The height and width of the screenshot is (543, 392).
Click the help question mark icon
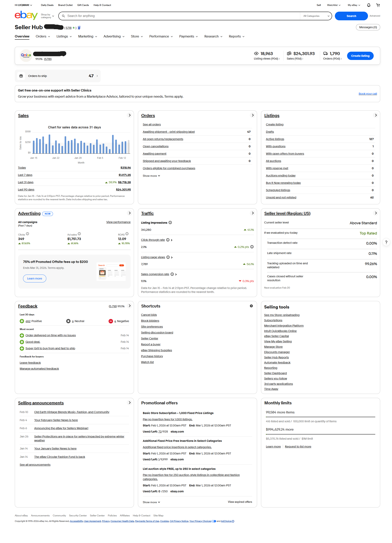pyautogui.click(x=386, y=242)
